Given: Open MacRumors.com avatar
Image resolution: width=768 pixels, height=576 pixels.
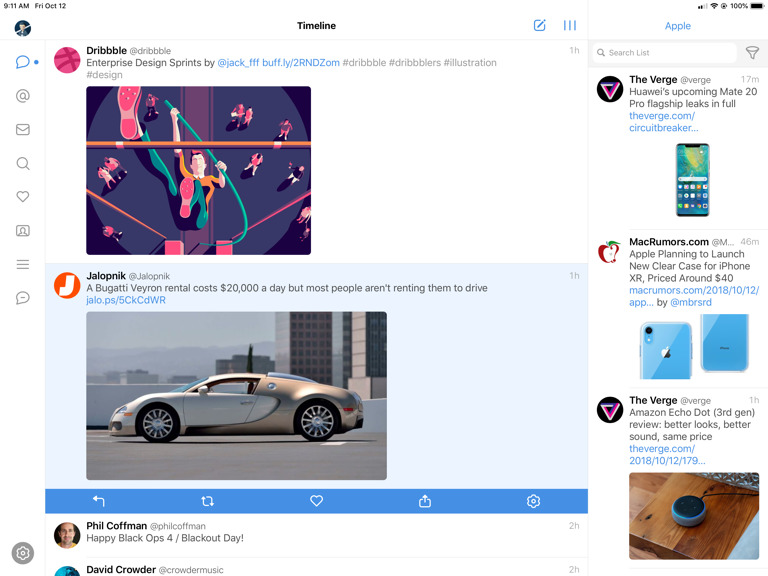Looking at the screenshot, I should point(609,252).
